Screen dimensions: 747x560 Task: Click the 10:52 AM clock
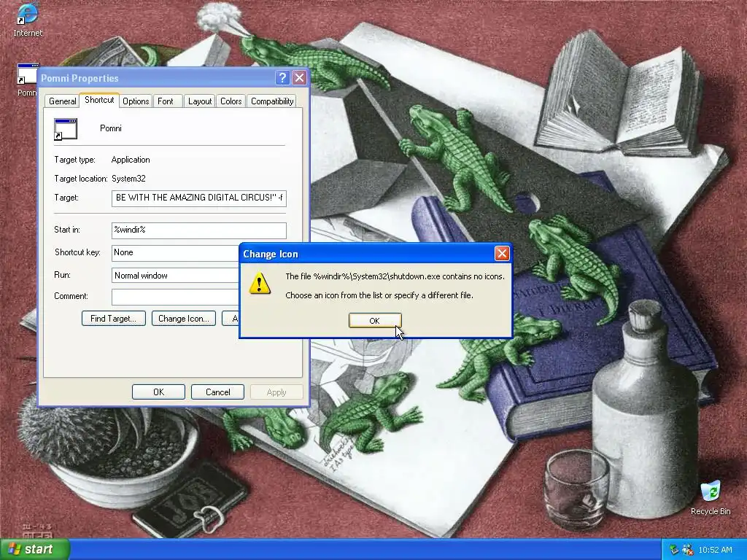pos(715,550)
